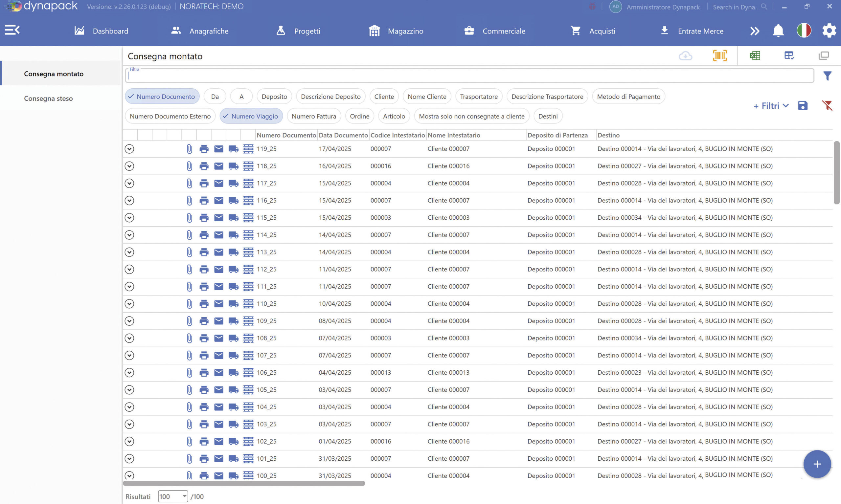This screenshot has height=504, width=841.
Task: Apply filter with the funnel icon
Action: click(x=828, y=76)
